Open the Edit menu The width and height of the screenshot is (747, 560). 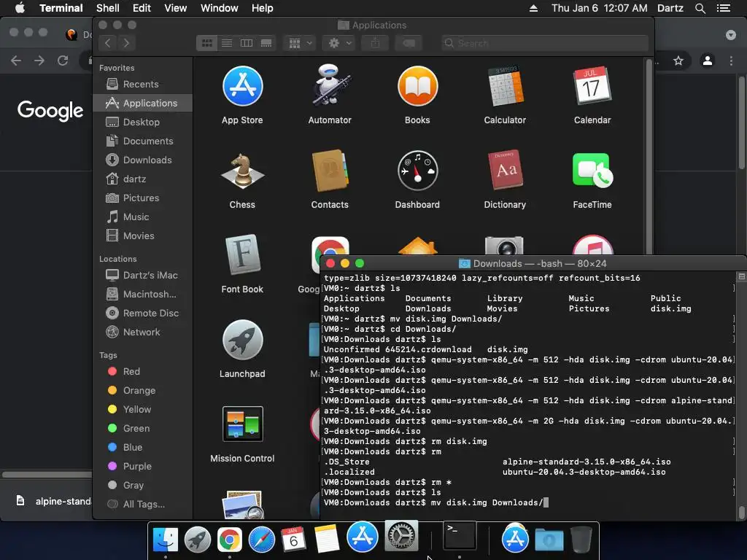[142, 8]
